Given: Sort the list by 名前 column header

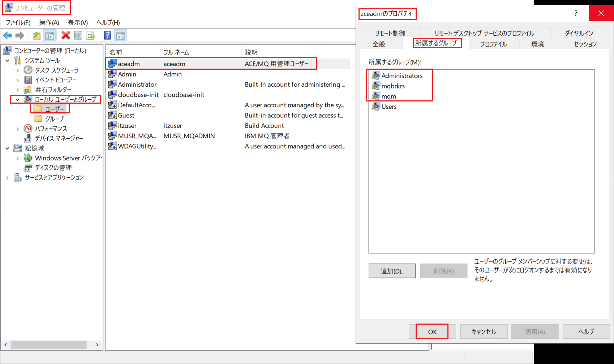Looking at the screenshot, I should 133,52.
